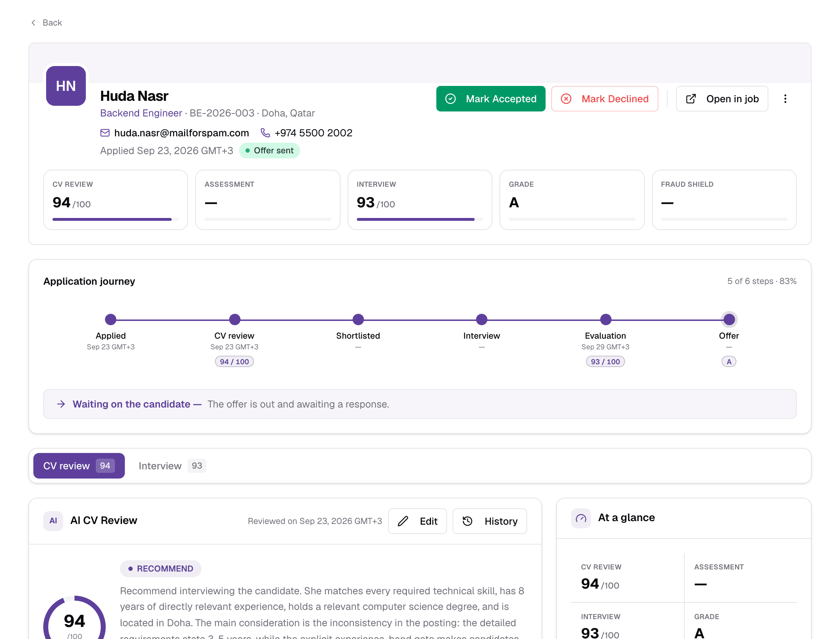Click the Interview 93 progress bar
Screen dimensions: 840x639
click(420, 219)
